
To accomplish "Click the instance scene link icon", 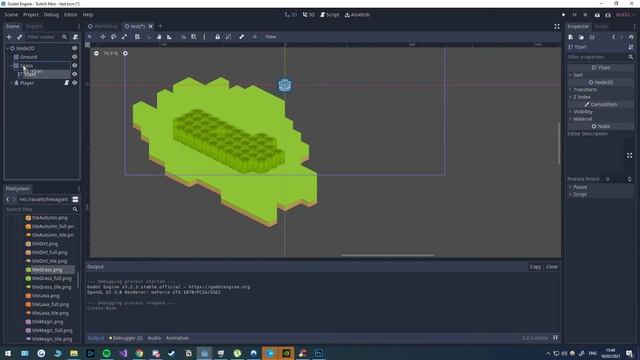I will [19, 37].
